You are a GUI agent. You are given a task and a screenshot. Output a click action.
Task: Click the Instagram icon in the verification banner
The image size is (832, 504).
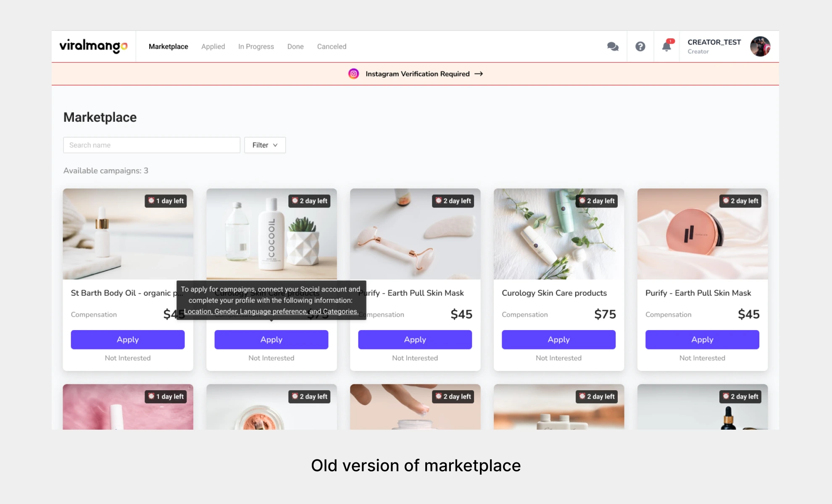(x=353, y=73)
